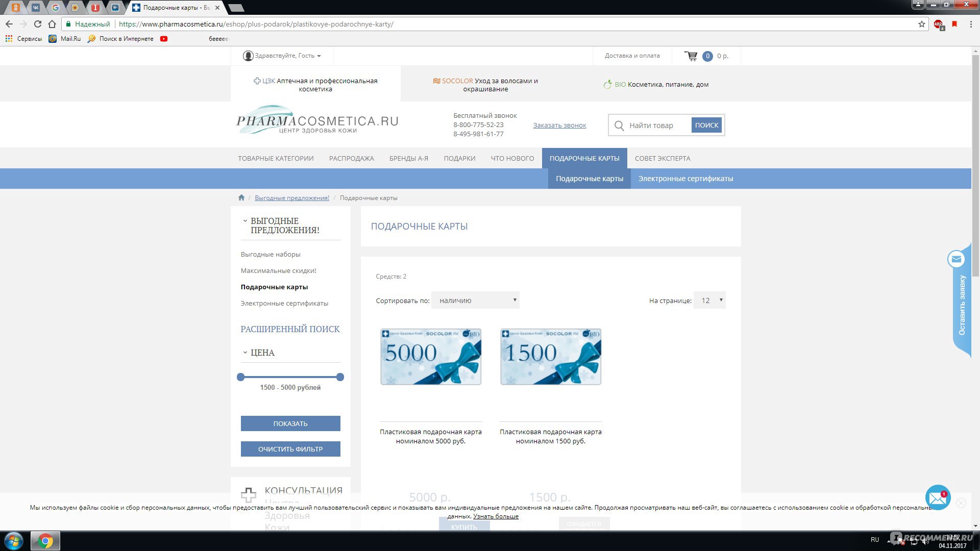
Task: Open the ТОВАРНЫЕ КАТЕГОРИИ menu
Action: pyautogui.click(x=276, y=158)
